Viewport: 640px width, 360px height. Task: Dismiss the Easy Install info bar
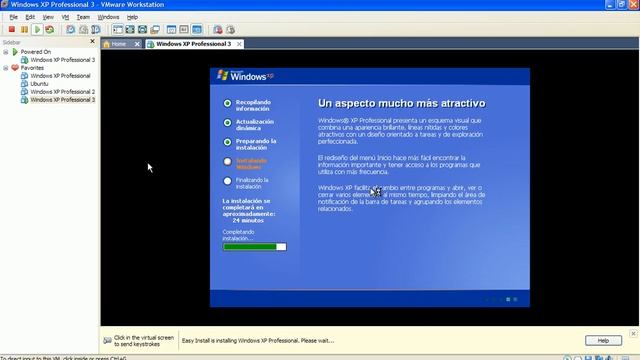[633, 333]
